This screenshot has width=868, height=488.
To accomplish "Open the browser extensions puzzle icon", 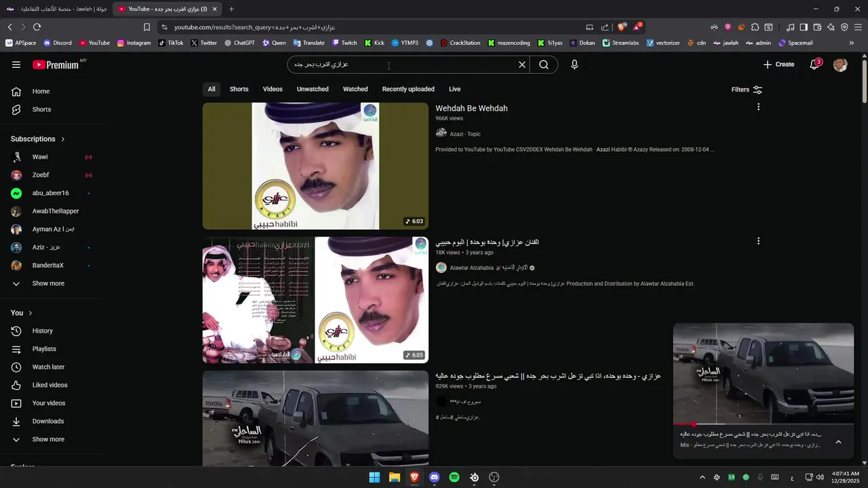I will click(x=755, y=27).
